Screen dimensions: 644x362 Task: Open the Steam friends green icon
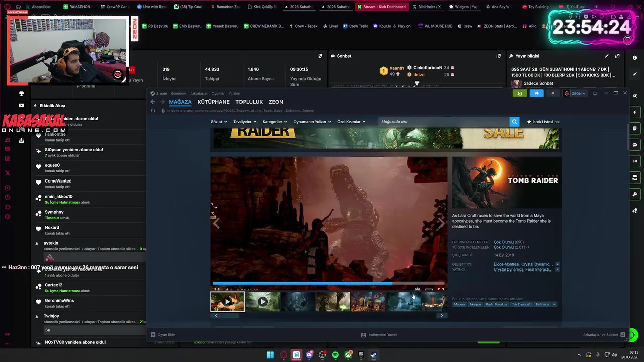(x=519, y=93)
